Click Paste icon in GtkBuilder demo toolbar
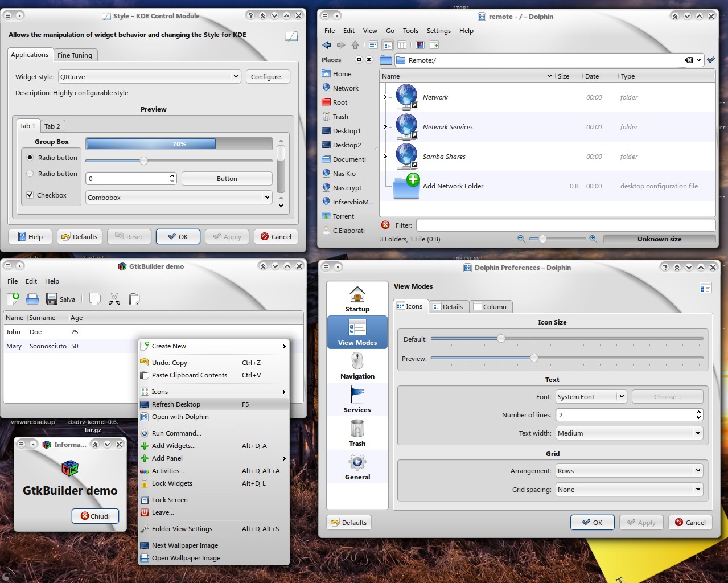Image resolution: width=728 pixels, height=583 pixels. 134,299
